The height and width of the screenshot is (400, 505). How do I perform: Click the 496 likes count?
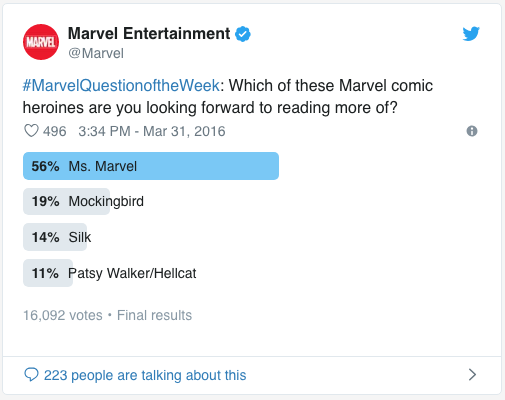(55, 131)
